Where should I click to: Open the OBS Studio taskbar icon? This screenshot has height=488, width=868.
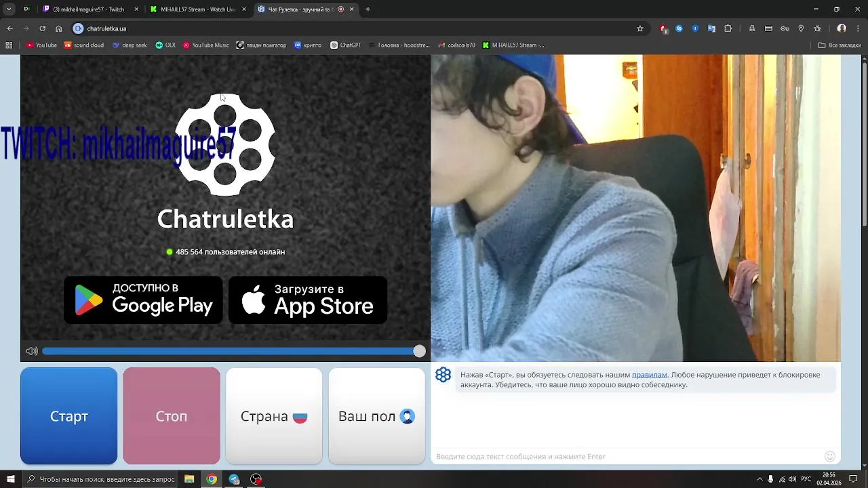point(256,479)
